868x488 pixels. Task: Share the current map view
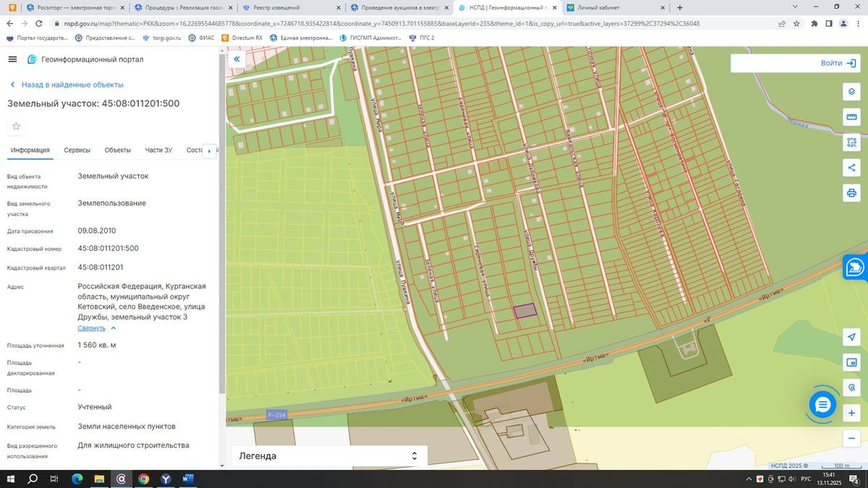(851, 168)
